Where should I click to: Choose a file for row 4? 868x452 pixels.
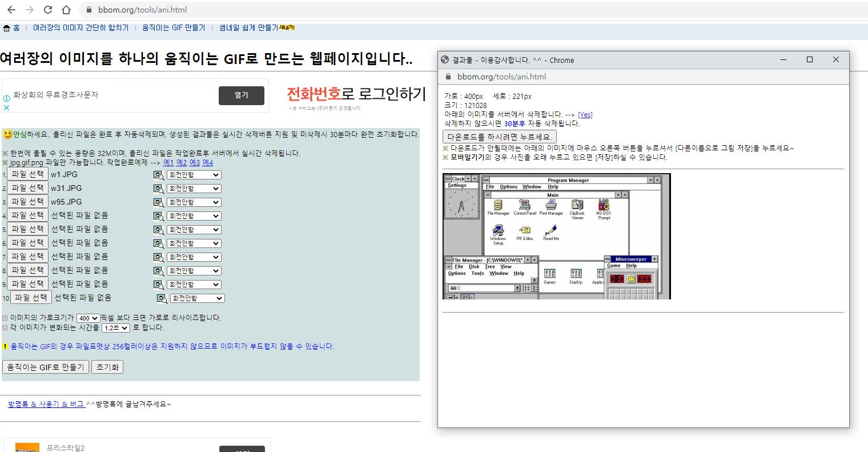(27, 215)
